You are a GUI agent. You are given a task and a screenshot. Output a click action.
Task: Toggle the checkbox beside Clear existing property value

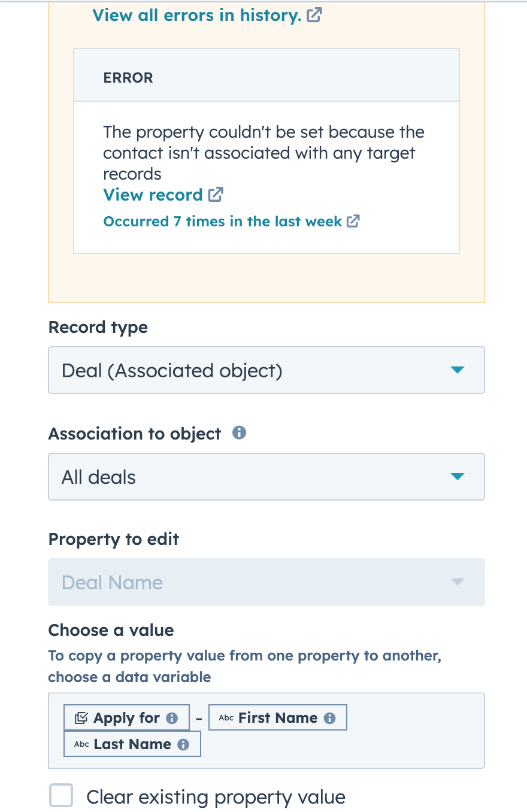pos(61,796)
